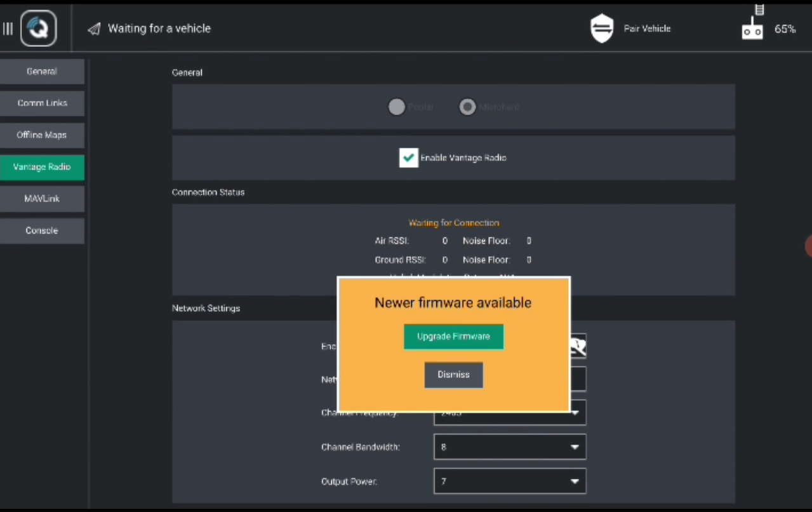Open the General settings tab
Viewport: 812px width, 512px height.
(x=42, y=72)
